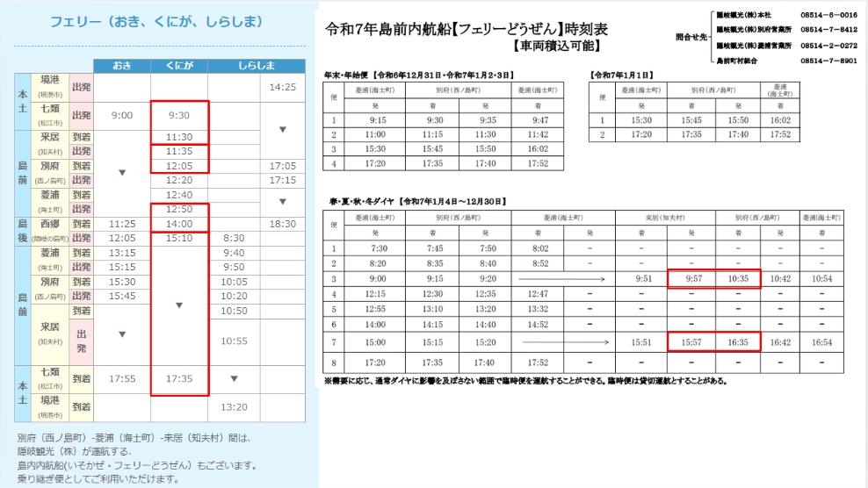Click phone number 08514-7-8901
The height and width of the screenshot is (488, 868).
828,61
